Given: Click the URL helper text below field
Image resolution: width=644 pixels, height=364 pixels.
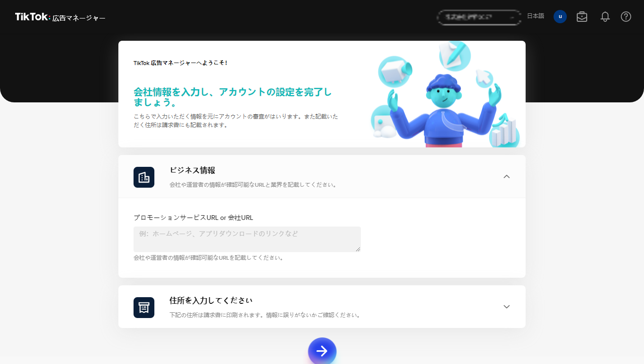Looking at the screenshot, I should [208, 258].
